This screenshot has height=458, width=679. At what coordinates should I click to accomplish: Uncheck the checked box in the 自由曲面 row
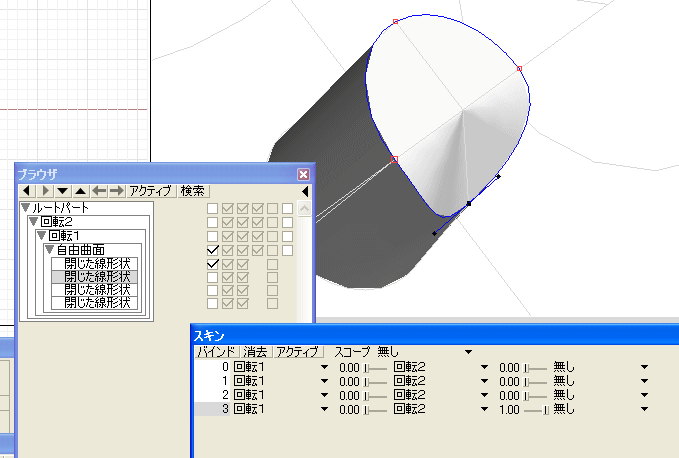pos(212,249)
